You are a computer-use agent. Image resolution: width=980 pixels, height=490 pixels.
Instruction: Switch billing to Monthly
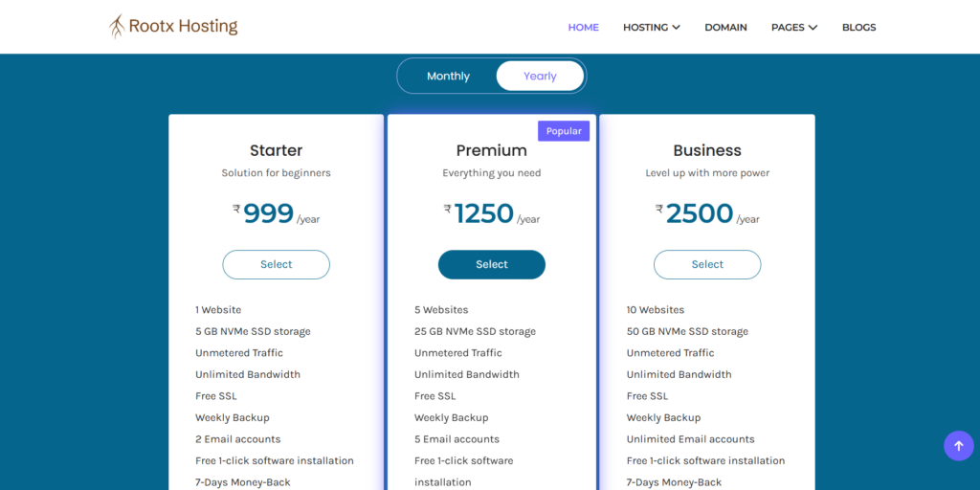coord(448,77)
